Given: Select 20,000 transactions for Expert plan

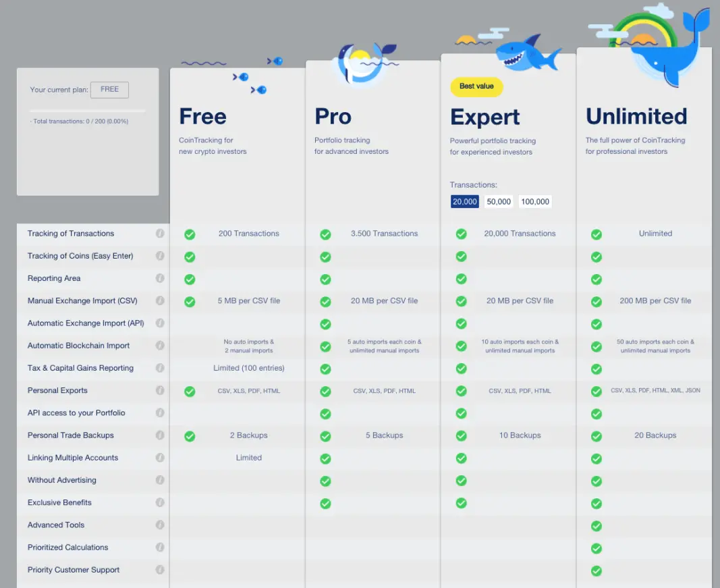Looking at the screenshot, I should (x=465, y=201).
